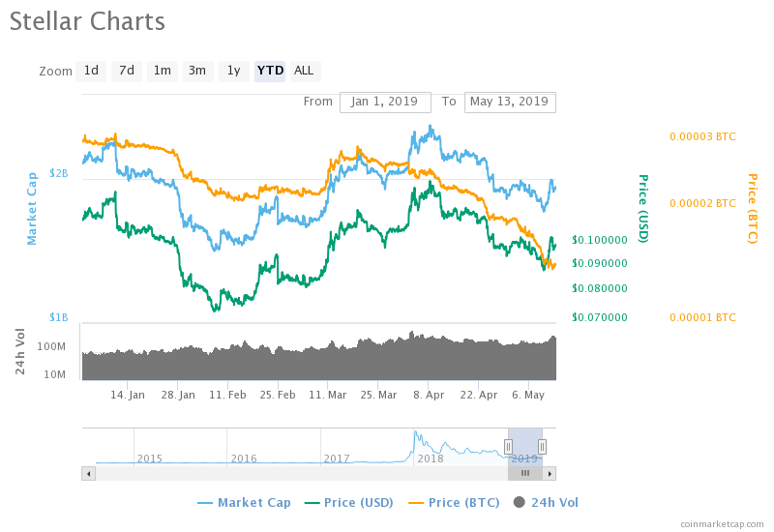This screenshot has width=774, height=532.
Task: Toggle Market Cap series in legend
Action: tap(243, 502)
